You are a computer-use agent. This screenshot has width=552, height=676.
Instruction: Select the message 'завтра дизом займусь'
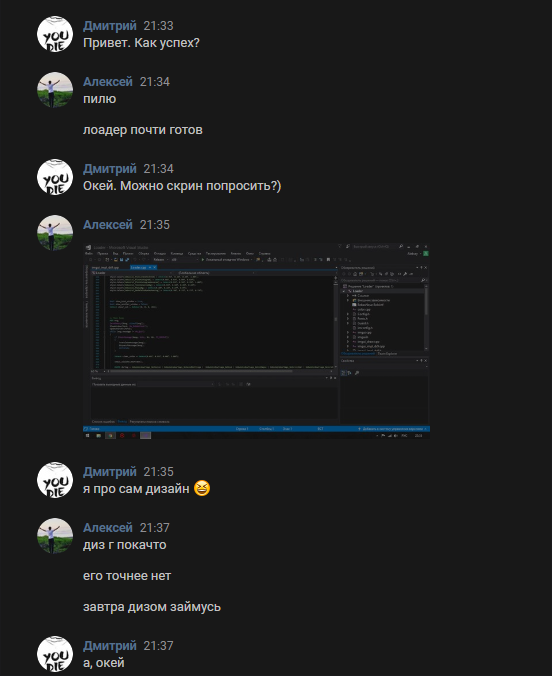point(152,607)
